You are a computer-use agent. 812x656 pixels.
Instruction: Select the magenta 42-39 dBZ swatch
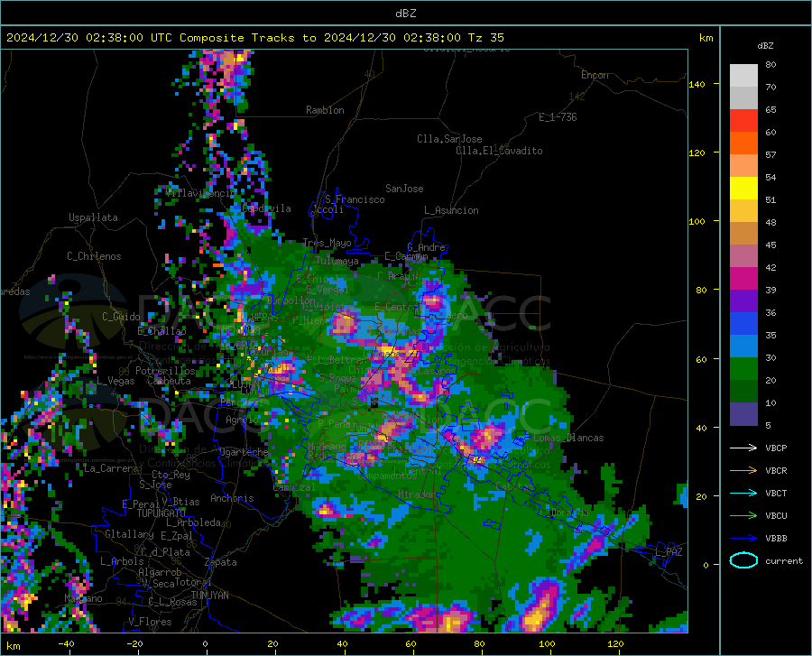pyautogui.click(x=743, y=279)
